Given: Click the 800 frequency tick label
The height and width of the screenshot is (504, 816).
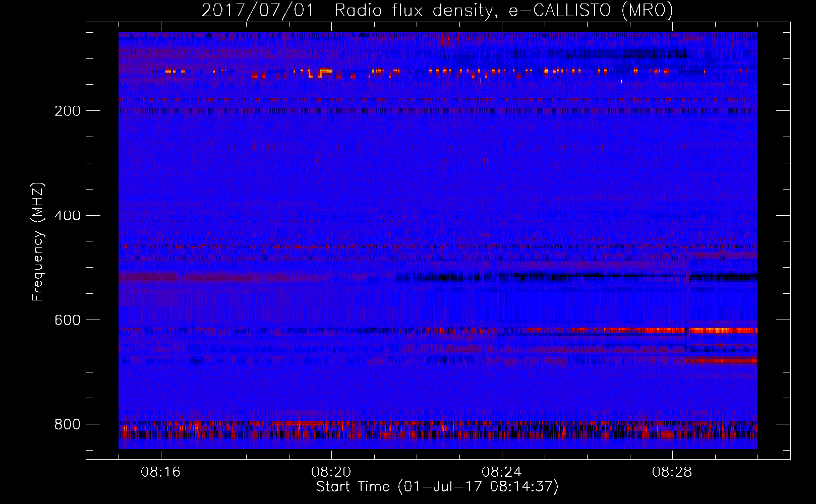Looking at the screenshot, I should 68,425.
